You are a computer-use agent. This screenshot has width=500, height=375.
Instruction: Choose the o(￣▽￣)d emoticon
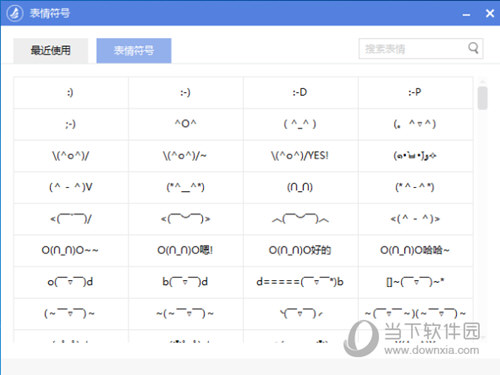click(x=71, y=282)
